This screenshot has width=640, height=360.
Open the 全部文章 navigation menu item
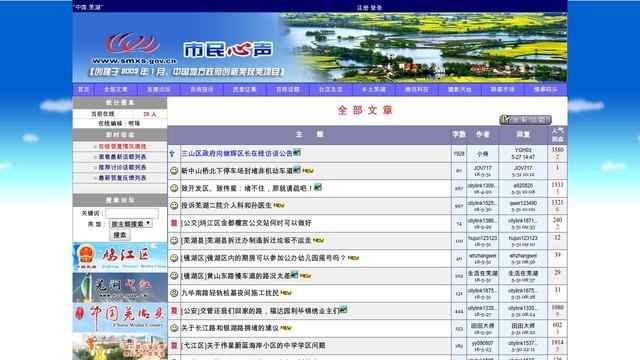point(116,89)
